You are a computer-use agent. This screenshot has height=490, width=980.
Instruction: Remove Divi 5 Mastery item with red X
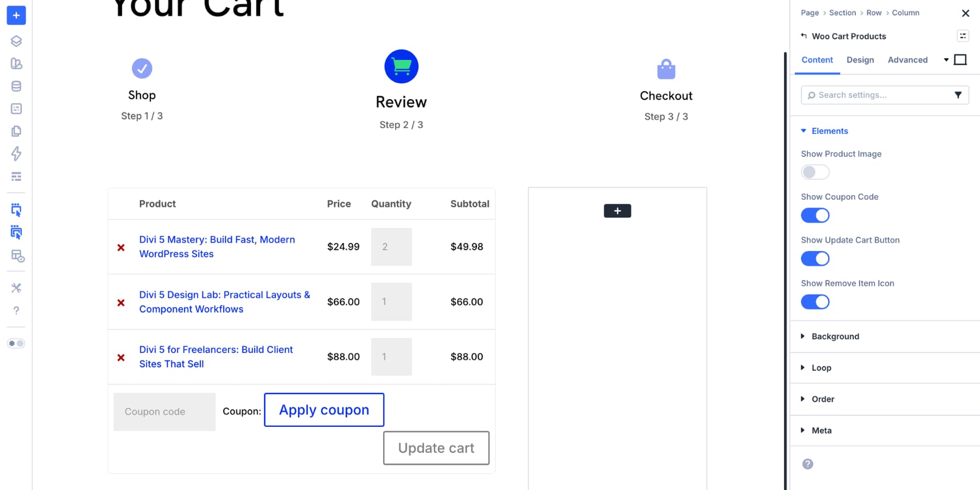[x=121, y=248]
